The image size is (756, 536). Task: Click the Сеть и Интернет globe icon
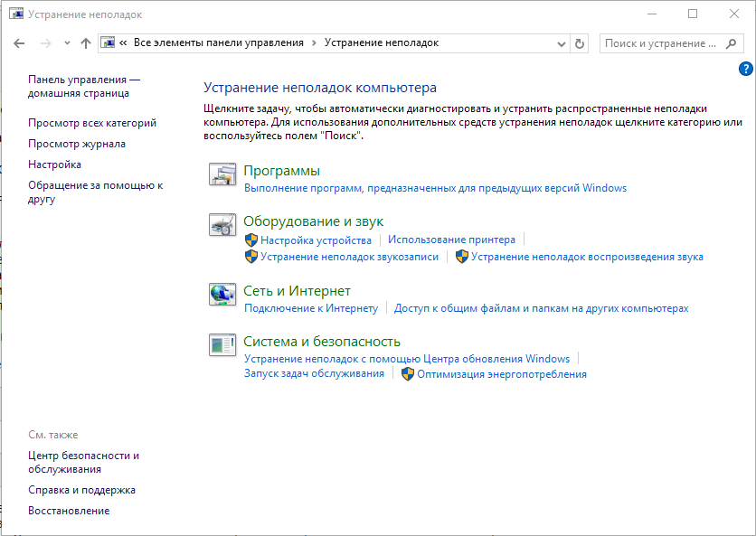222,294
